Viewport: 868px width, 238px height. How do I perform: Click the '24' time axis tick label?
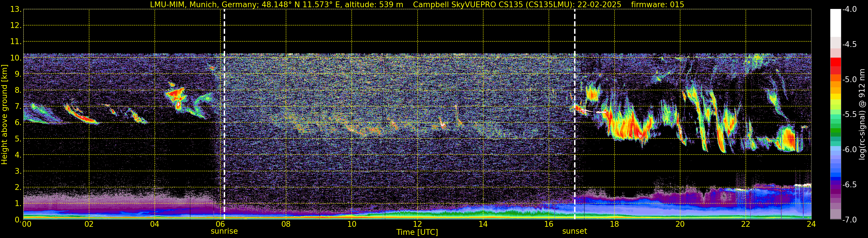(x=811, y=224)
